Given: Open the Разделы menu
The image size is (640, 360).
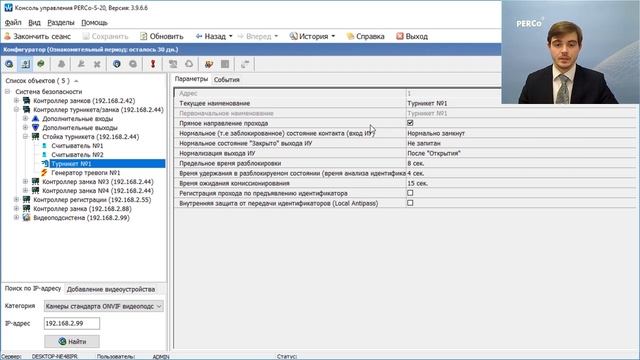Looking at the screenshot, I should (61, 22).
